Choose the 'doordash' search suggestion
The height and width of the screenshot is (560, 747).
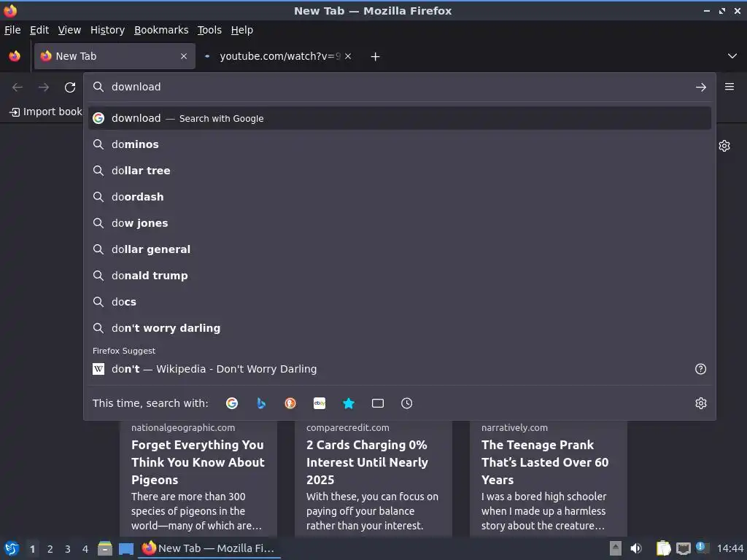400,197
